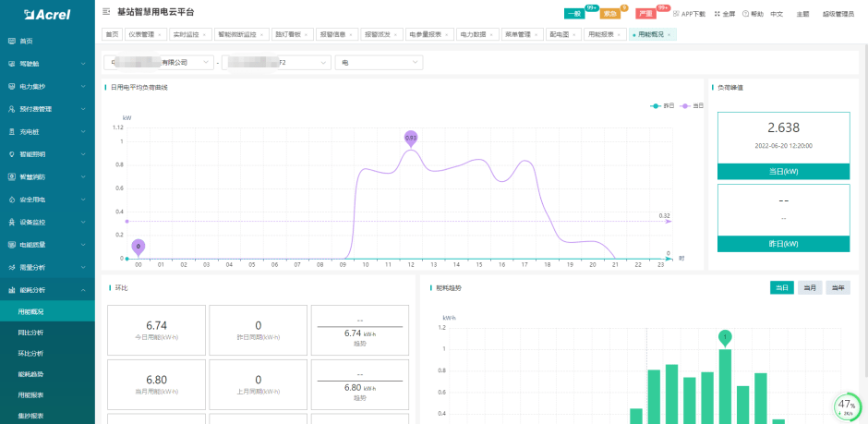Switch to the 实时监控 tab

189,34
